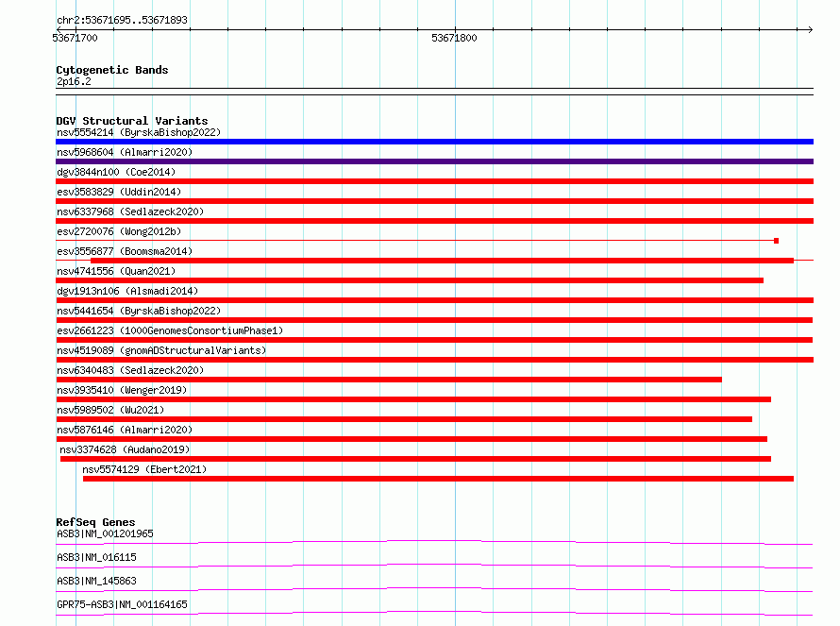The width and height of the screenshot is (840, 626).
Task: Click the RefSeq Genes track title
Action: (x=95, y=522)
